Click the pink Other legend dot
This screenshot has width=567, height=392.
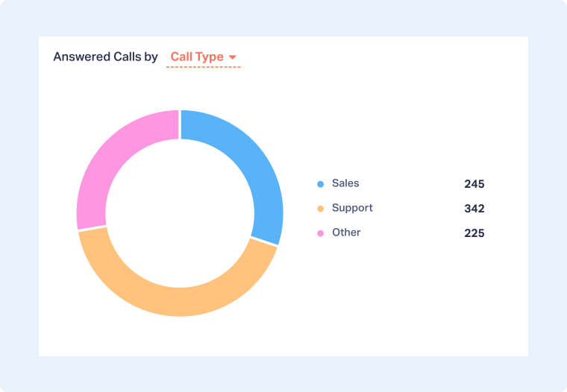(321, 233)
